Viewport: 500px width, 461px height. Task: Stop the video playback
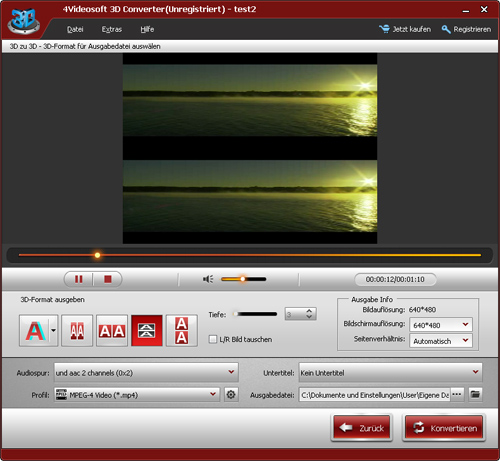108,279
